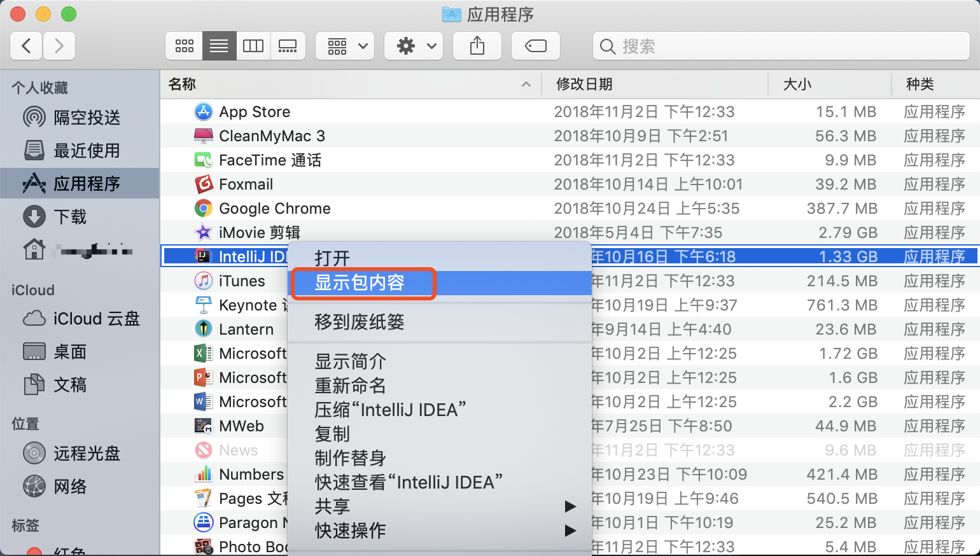
Task: Open the group-by arrangement dropdown
Action: [x=345, y=46]
